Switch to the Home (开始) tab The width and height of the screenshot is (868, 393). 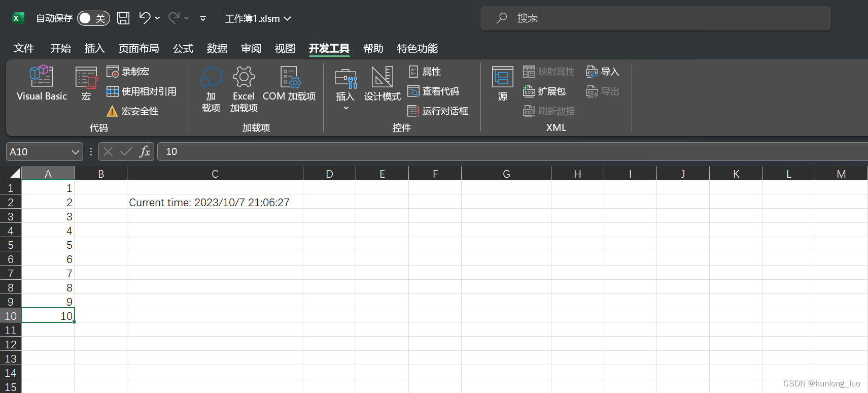(61, 48)
